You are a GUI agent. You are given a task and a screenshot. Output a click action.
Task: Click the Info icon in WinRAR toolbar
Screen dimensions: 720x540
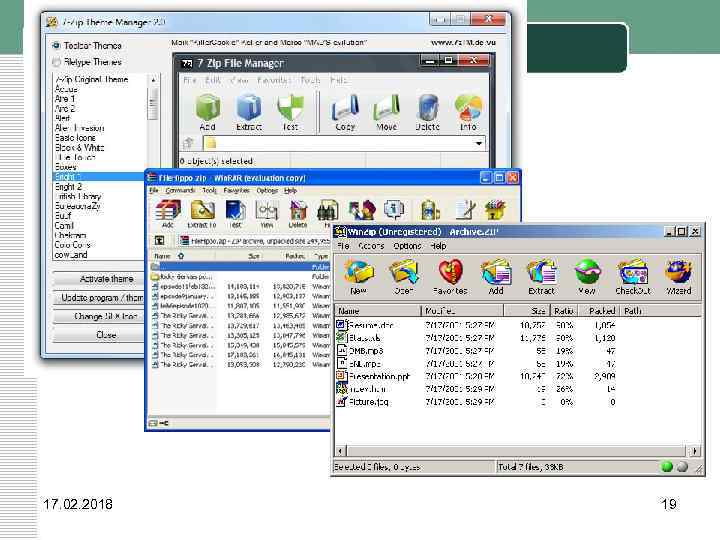click(394, 211)
